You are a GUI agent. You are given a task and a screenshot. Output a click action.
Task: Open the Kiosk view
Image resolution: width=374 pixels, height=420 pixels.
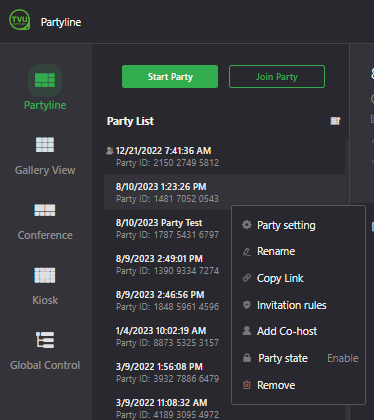click(45, 286)
